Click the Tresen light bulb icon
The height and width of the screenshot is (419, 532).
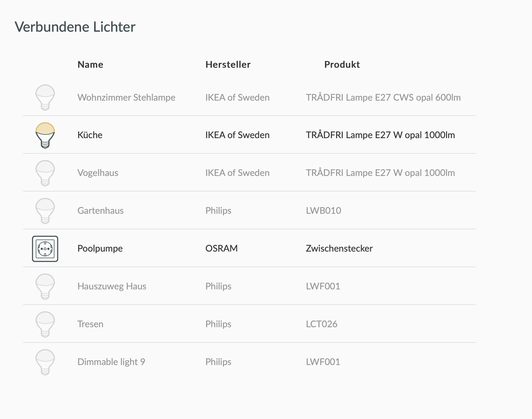(45, 324)
